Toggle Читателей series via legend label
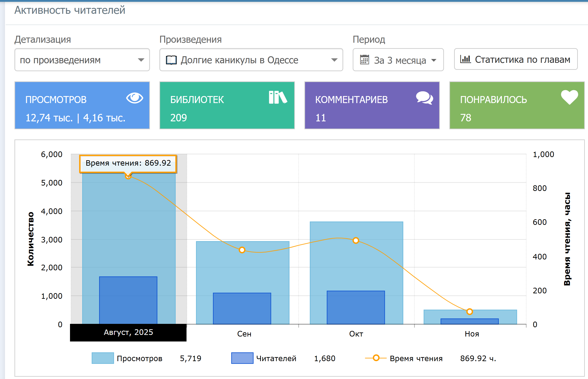Screen dimensions: 588x379 (x=276, y=358)
